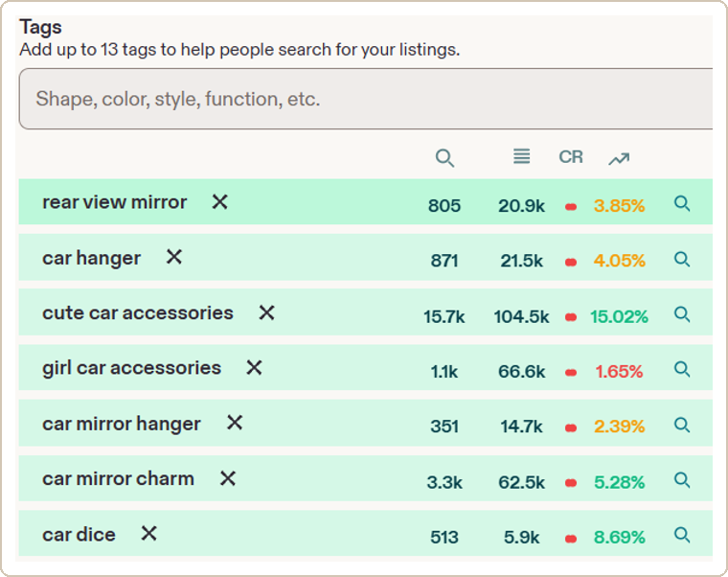Search for 'girl car accessories' via magnifier icon

pyautogui.click(x=682, y=369)
